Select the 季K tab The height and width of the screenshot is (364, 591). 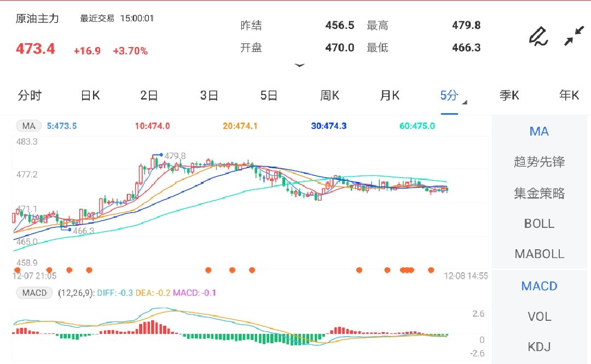click(x=509, y=96)
